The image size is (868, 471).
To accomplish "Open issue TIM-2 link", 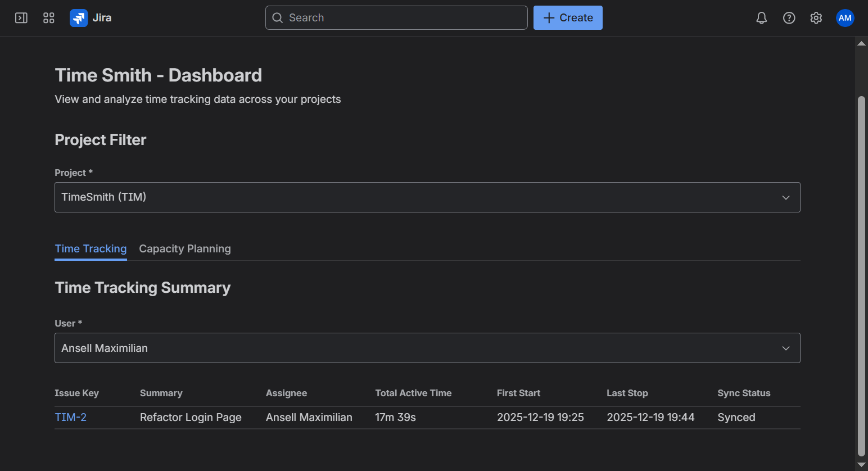I will [70, 417].
